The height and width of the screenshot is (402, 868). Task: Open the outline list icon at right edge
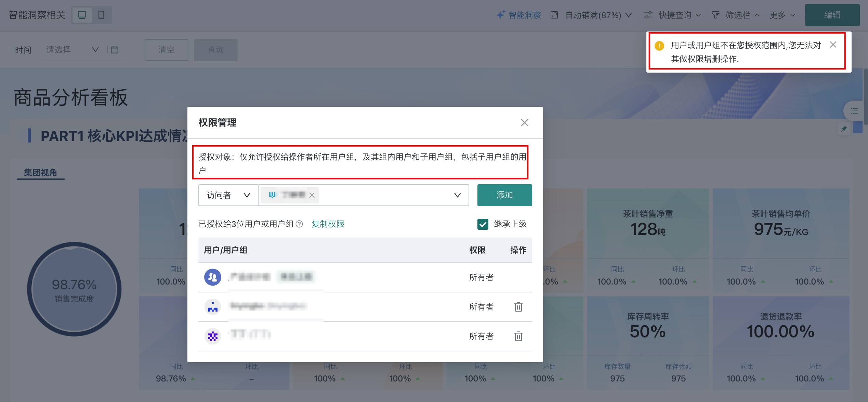tap(854, 111)
